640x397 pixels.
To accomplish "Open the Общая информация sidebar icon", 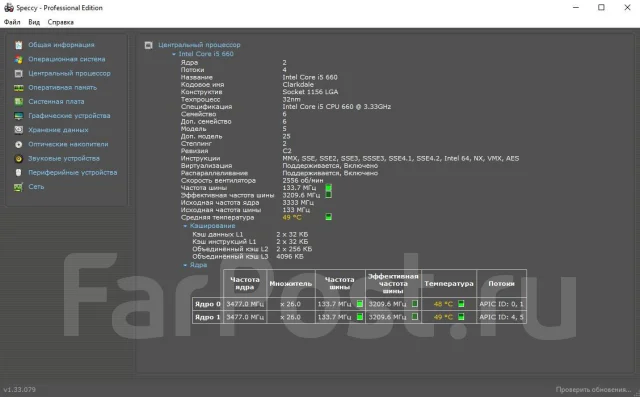I will click(18, 45).
